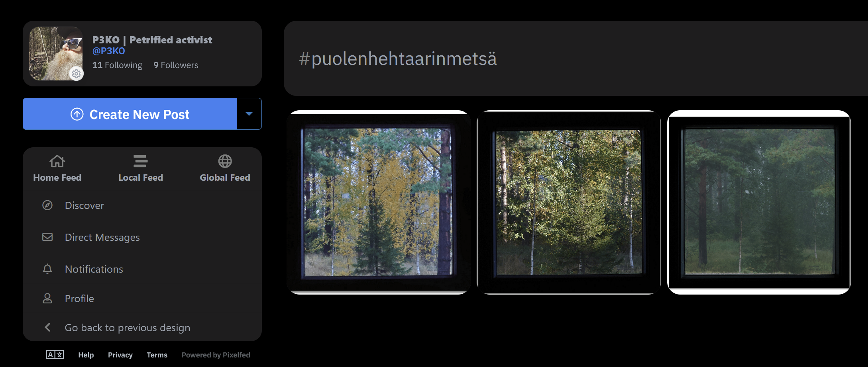View the 11 Following list
868x367 pixels.
pyautogui.click(x=117, y=65)
